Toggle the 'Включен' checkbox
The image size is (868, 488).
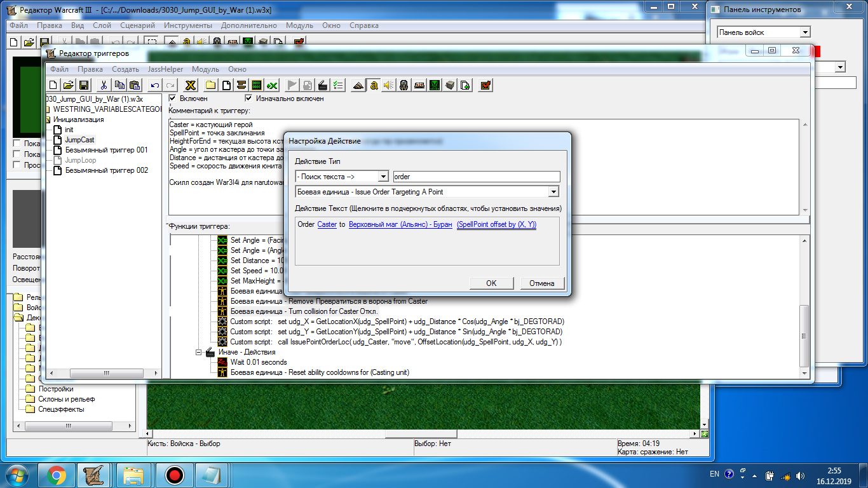coord(172,98)
